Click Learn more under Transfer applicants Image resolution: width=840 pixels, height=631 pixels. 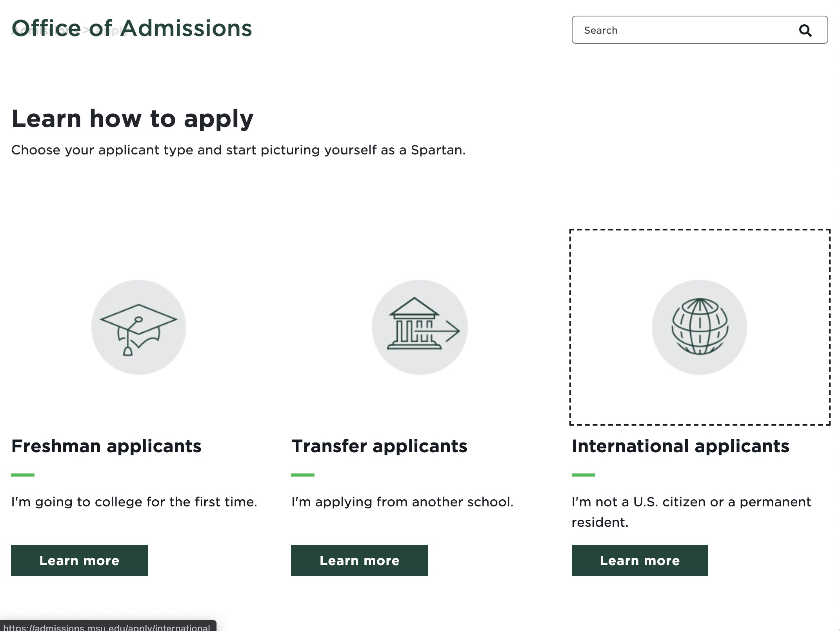[360, 560]
